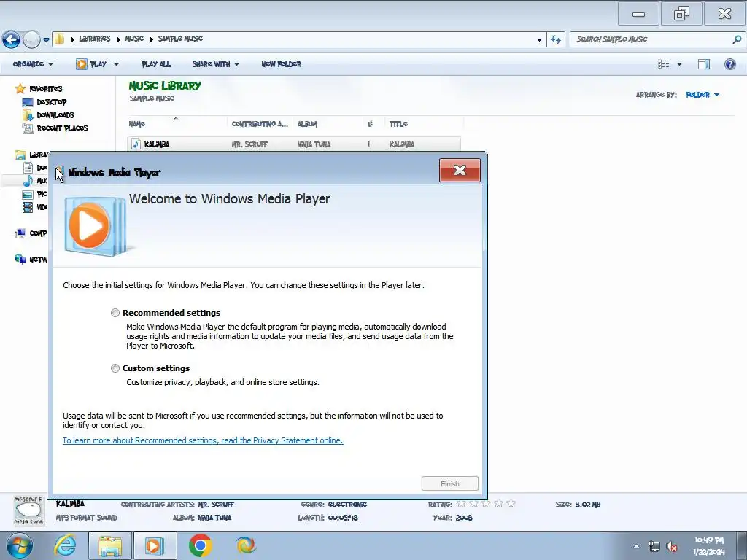Open Windows Explorer from the taskbar

(110, 545)
